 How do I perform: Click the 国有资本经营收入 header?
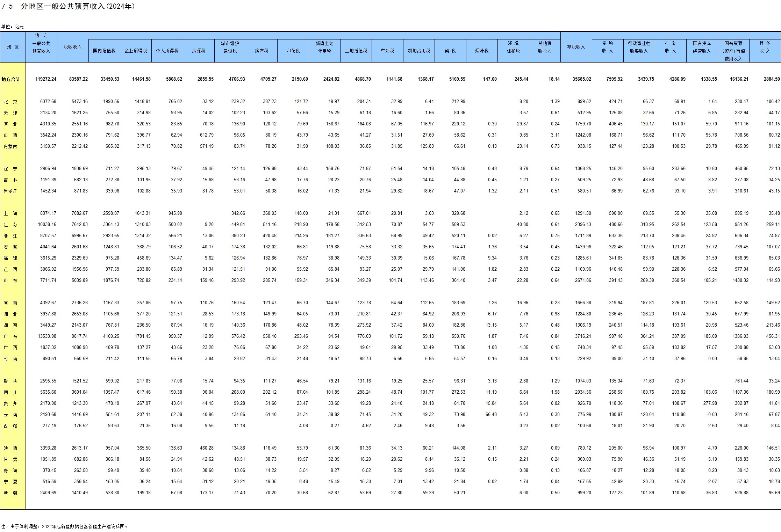pyautogui.click(x=702, y=47)
